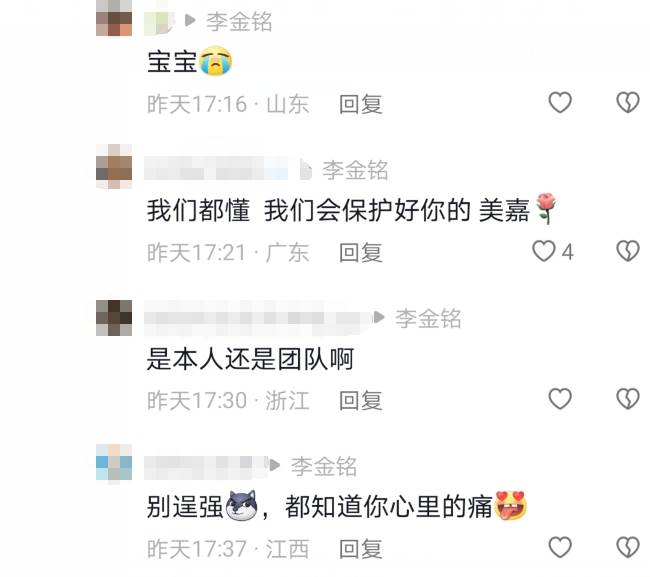Image resolution: width=650 pixels, height=577 pixels.
Task: Like the 宝宝 comment from 山东
Action: (560, 102)
